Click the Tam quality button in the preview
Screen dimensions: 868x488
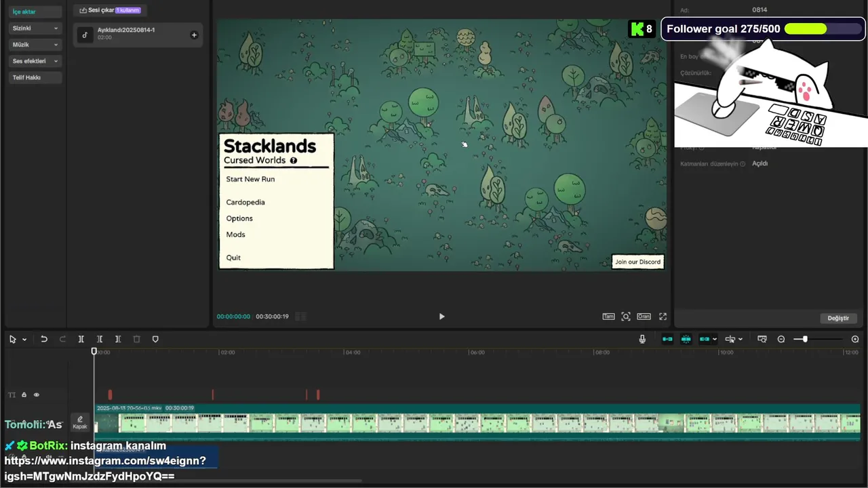(x=608, y=317)
